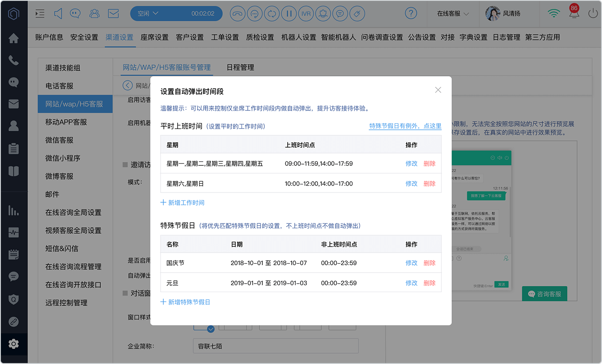The image size is (602, 364).
Task: Click 修改 for 国庆节 holiday row
Action: (x=412, y=263)
